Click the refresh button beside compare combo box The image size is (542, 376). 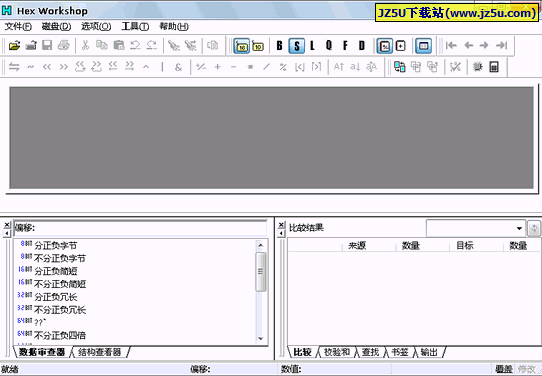coord(534,228)
